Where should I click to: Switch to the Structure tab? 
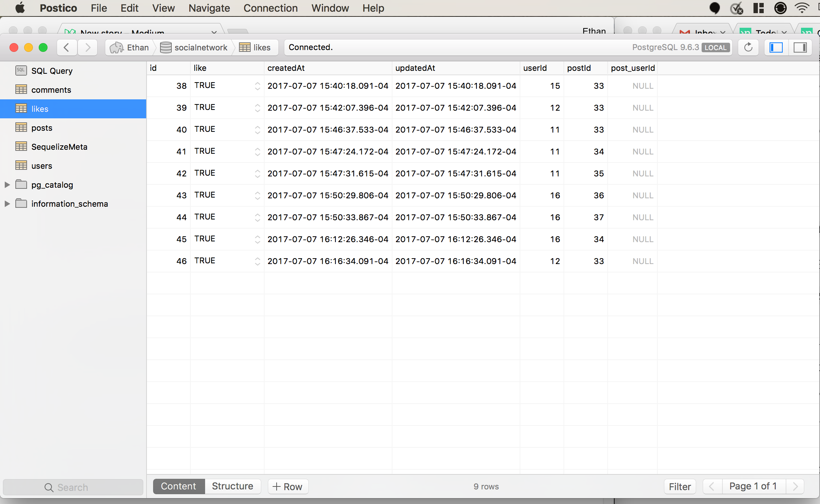(x=232, y=486)
